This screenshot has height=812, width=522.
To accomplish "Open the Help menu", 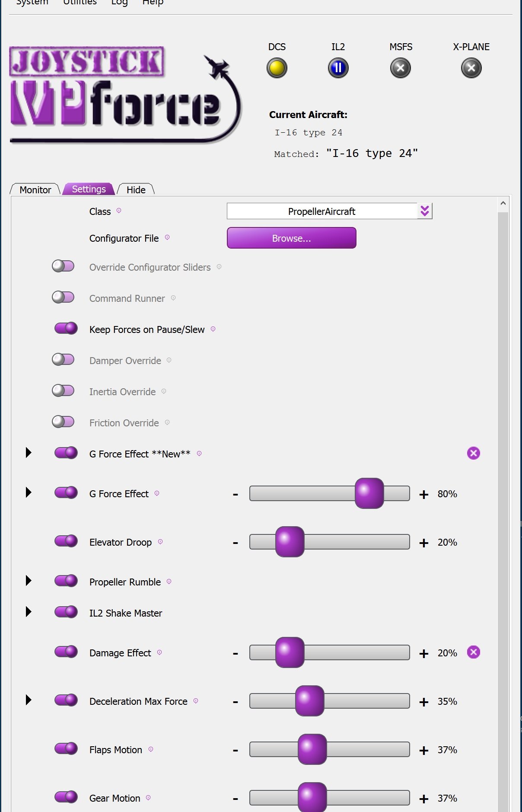I will pyautogui.click(x=153, y=3).
